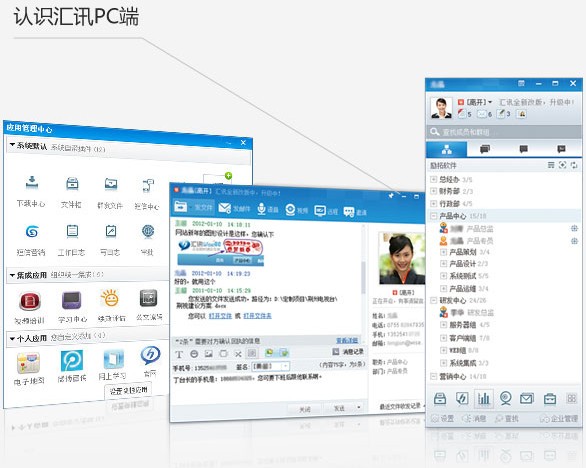Switch to the group chats tab
Screen dimensions: 586x468
pos(485,150)
